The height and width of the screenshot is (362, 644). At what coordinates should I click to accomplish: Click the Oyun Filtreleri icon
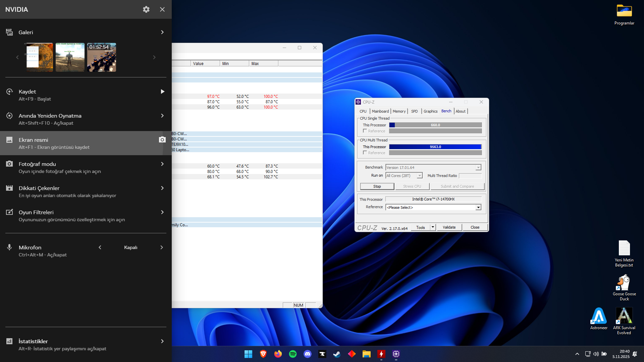tap(9, 212)
